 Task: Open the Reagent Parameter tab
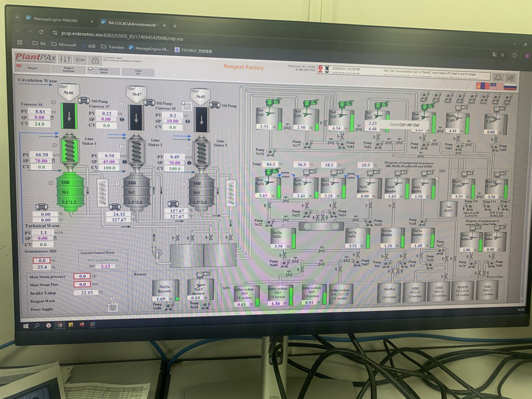click(x=68, y=70)
